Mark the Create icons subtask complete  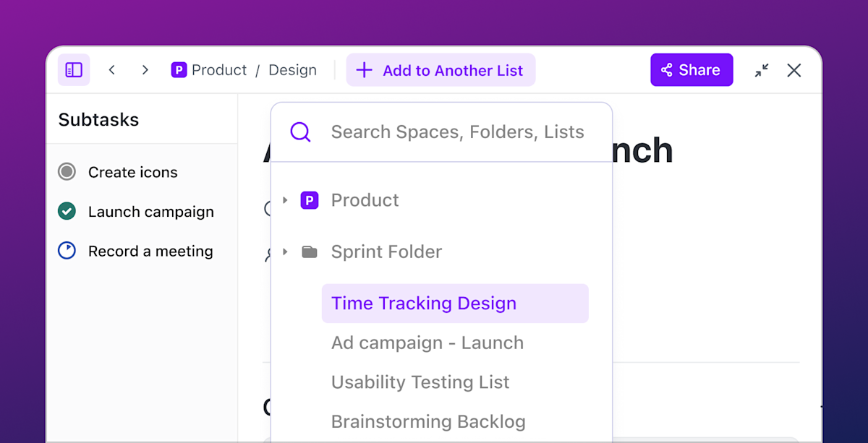pyautogui.click(x=67, y=171)
